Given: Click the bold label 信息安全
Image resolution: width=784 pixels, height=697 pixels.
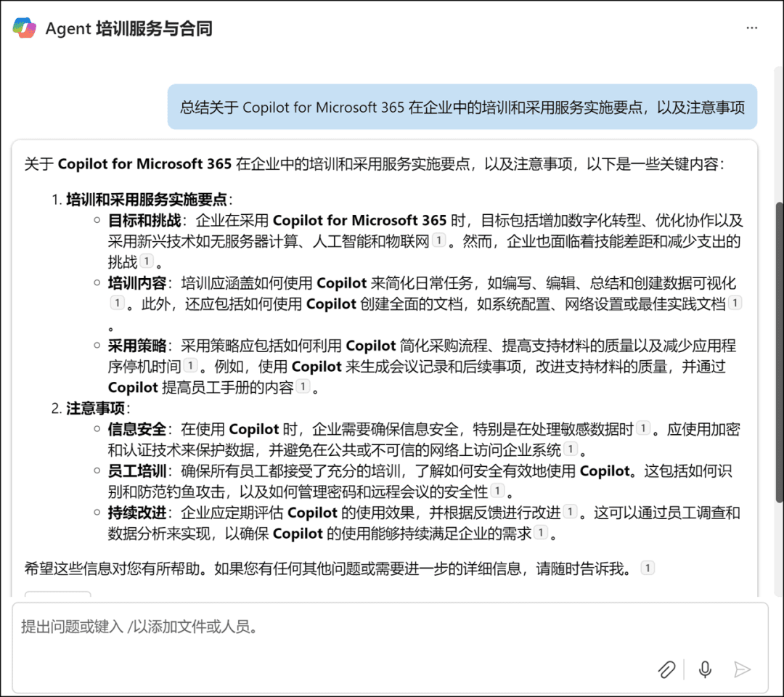Looking at the screenshot, I should pyautogui.click(x=137, y=430).
